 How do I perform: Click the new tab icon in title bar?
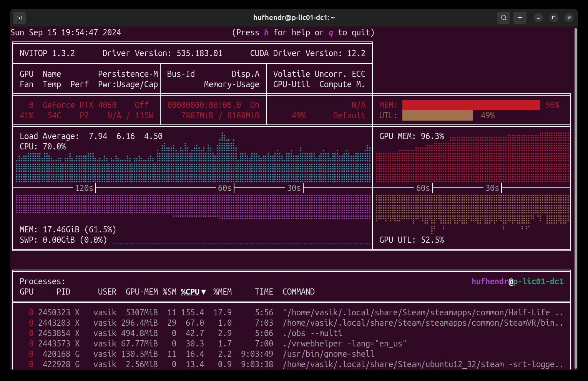click(x=19, y=18)
